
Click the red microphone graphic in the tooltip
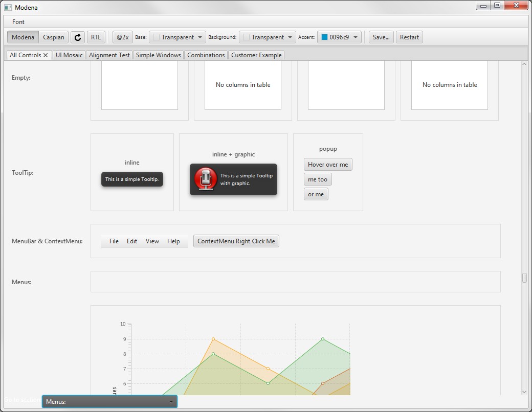[206, 179]
